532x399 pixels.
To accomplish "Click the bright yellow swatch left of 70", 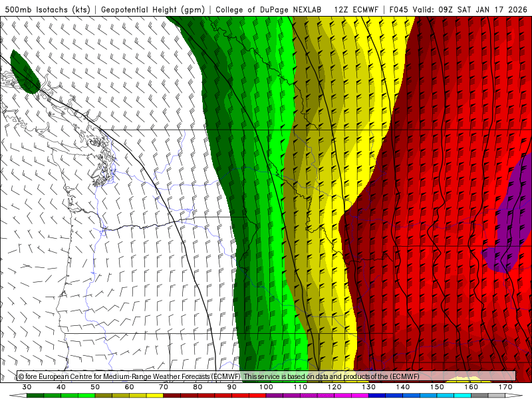I will (155, 396).
